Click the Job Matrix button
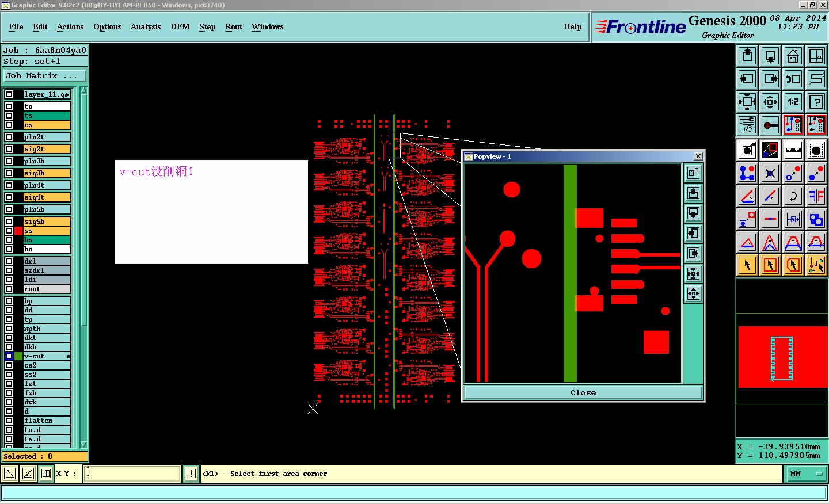This screenshot has height=504, width=829. click(45, 76)
